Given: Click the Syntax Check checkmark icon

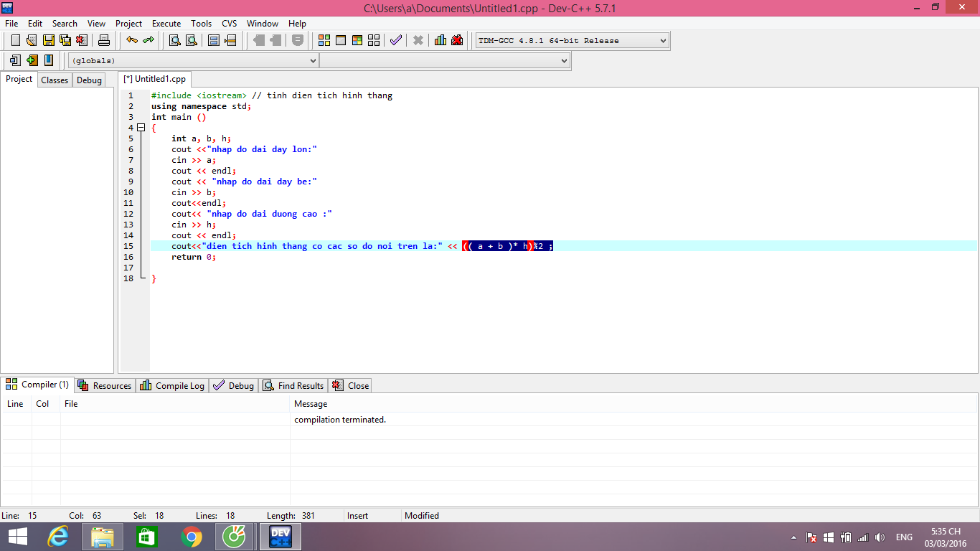Looking at the screenshot, I should coord(396,40).
